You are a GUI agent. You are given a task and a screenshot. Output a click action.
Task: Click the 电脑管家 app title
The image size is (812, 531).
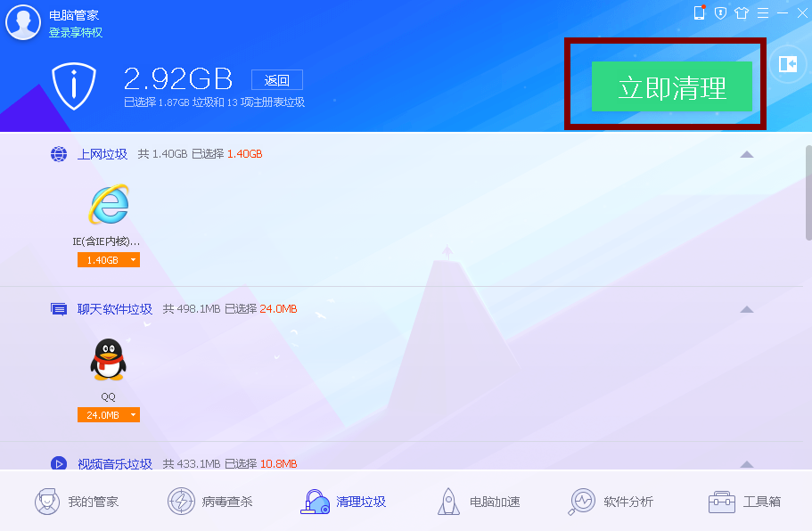coord(74,15)
